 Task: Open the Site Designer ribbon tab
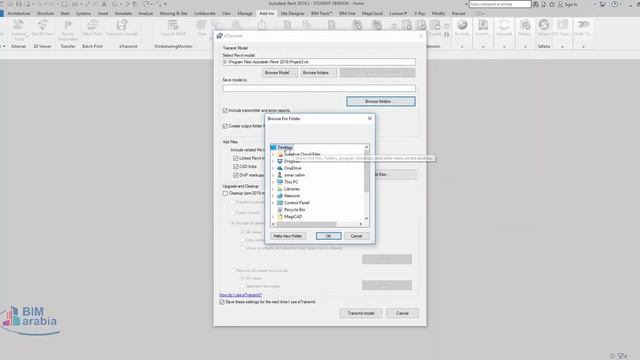click(292, 13)
